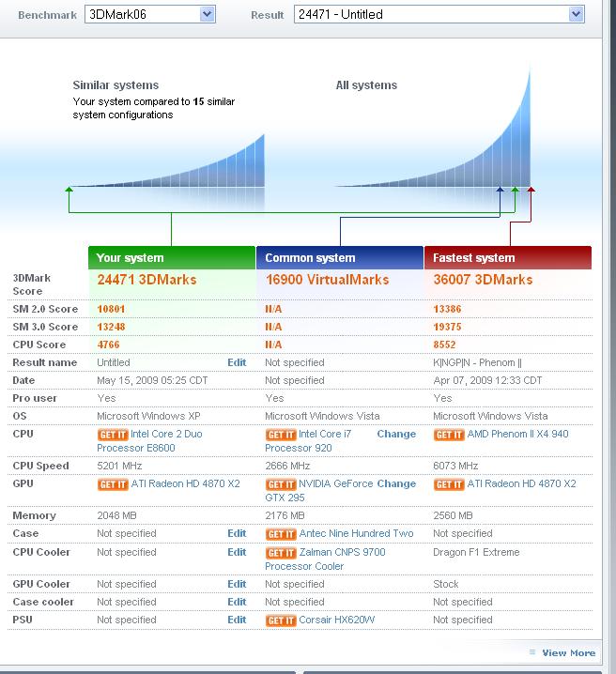Click SM 3.0 Score value 13248
The image size is (616, 674).
[x=111, y=327]
